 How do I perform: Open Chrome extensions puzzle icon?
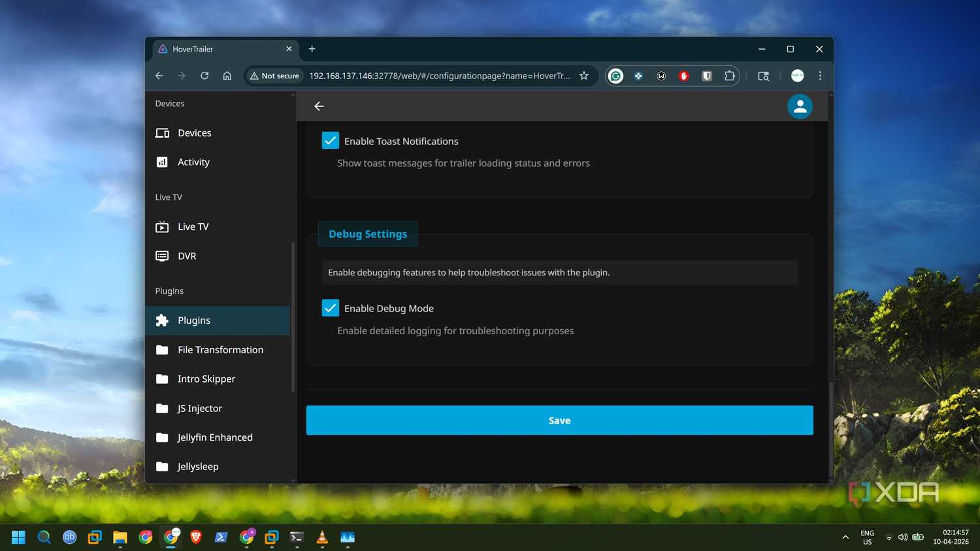click(730, 76)
